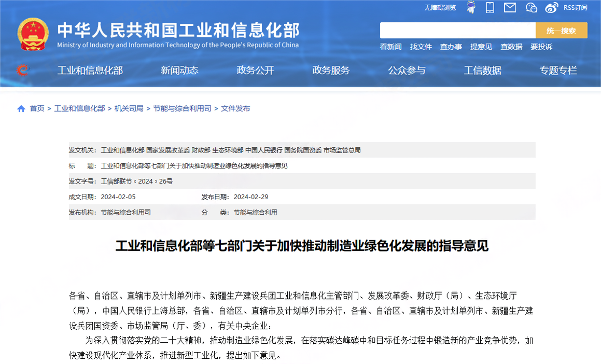The image size is (601, 364).
Task: Click the red ministry logo beside the navigation
Action: click(22, 71)
